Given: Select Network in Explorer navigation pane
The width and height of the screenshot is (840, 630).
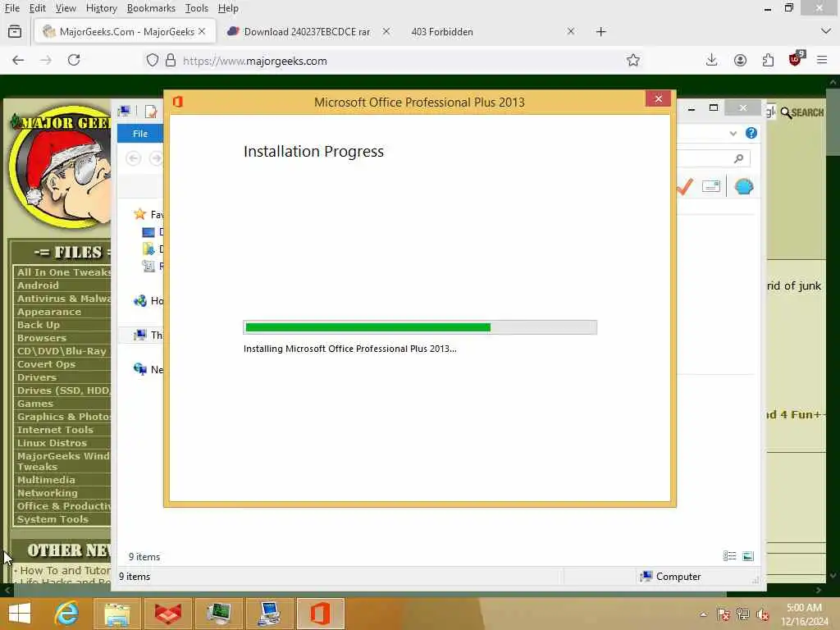Looking at the screenshot, I should [x=148, y=369].
